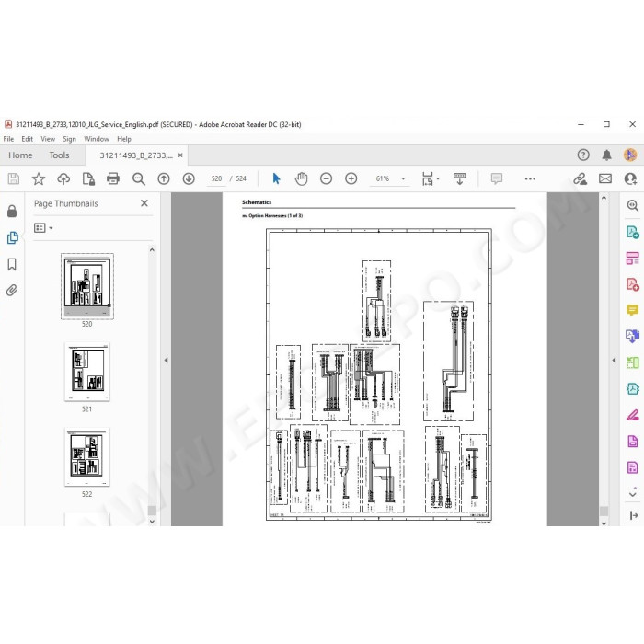Select page 520 thumbnail

87,286
